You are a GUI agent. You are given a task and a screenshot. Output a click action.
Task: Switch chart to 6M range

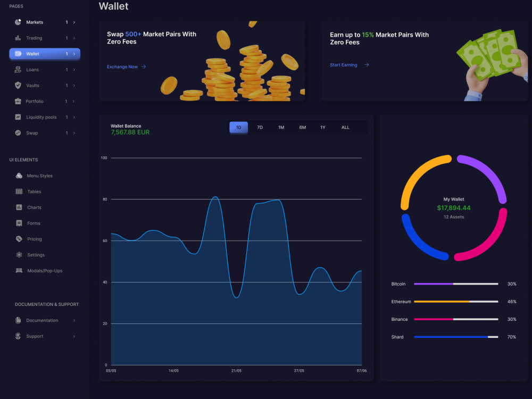coord(303,128)
